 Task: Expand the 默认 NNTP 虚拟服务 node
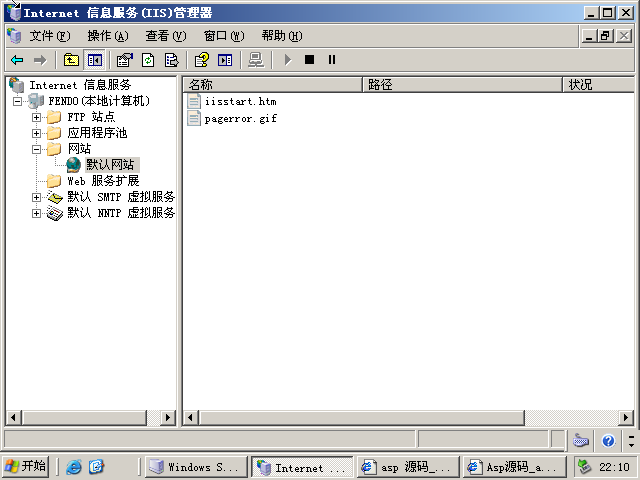coord(36,213)
